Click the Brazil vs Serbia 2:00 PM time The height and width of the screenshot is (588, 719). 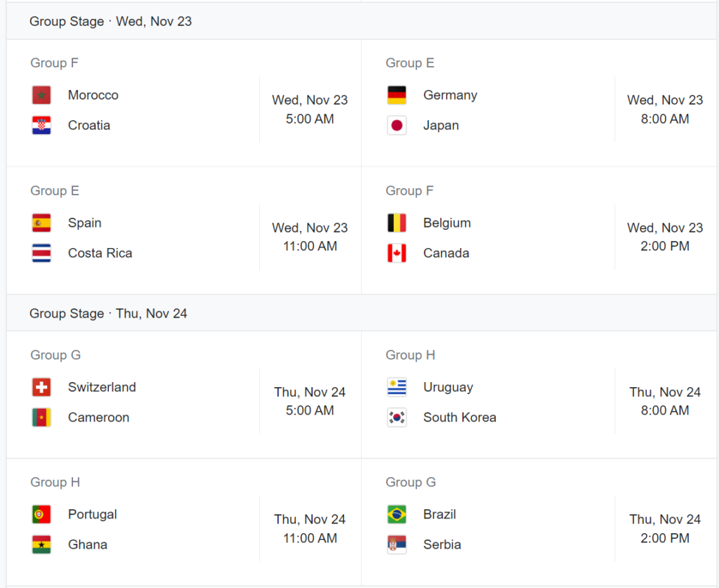coord(664,538)
